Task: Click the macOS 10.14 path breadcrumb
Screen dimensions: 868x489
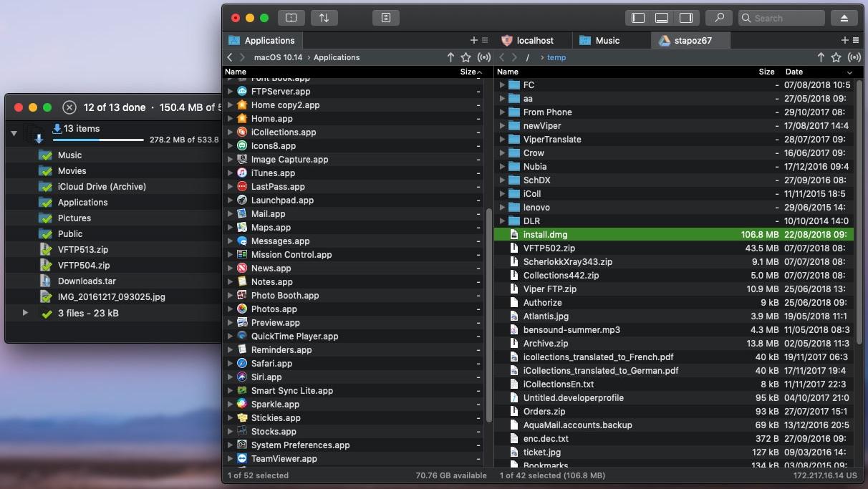Action: pyautogui.click(x=278, y=57)
